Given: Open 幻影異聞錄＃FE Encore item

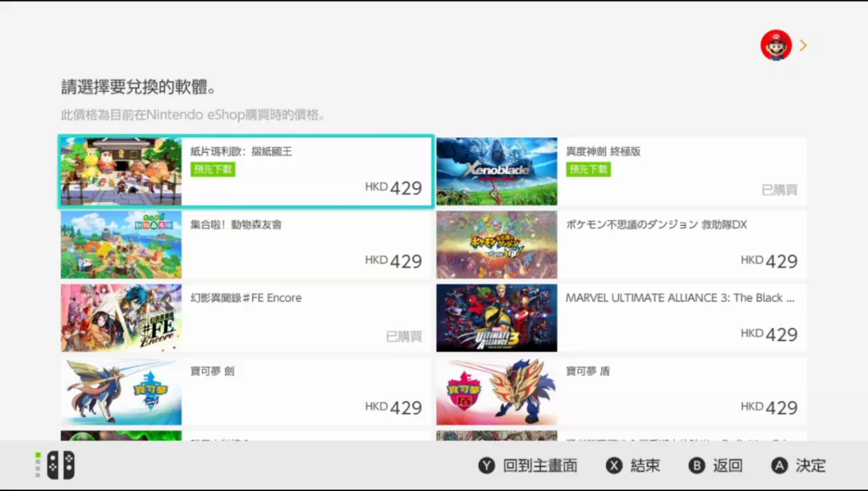Looking at the screenshot, I should pyautogui.click(x=246, y=317).
